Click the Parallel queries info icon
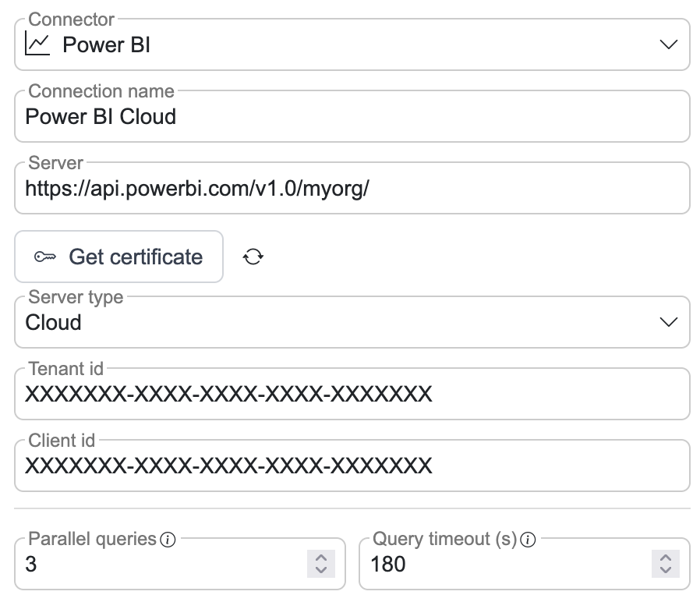This screenshot has height=602, width=700. pos(168,540)
